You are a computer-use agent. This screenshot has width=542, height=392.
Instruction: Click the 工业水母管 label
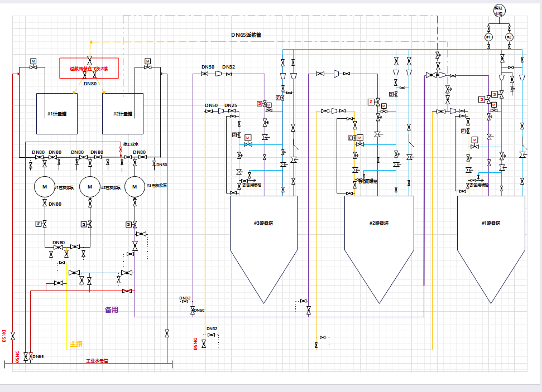click(x=97, y=361)
